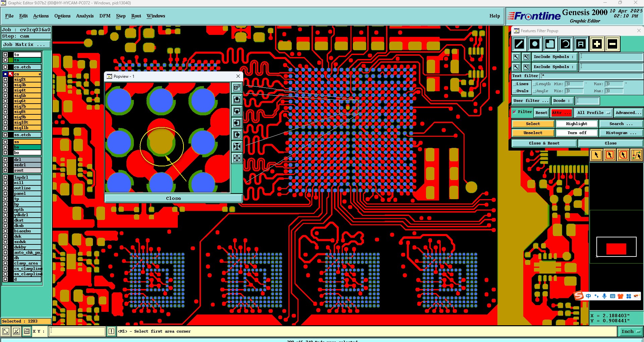The image size is (644, 342).
Task: Enable the Ovals checkbox in filter
Action: [x=514, y=91]
